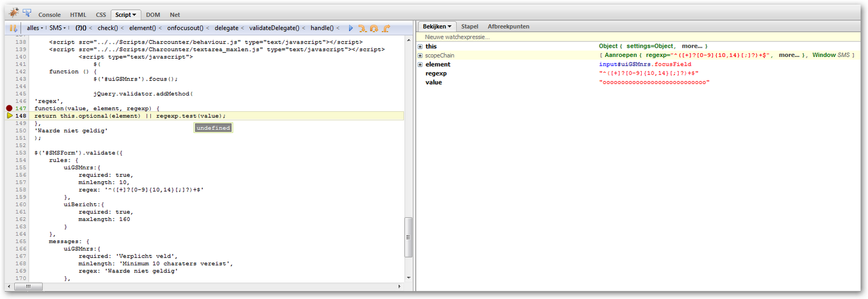Switch to the Stapel side tab
868x299 pixels.
click(x=469, y=27)
